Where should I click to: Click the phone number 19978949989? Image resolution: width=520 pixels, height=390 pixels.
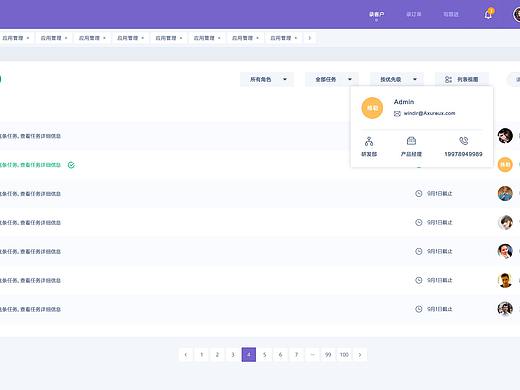[463, 154]
